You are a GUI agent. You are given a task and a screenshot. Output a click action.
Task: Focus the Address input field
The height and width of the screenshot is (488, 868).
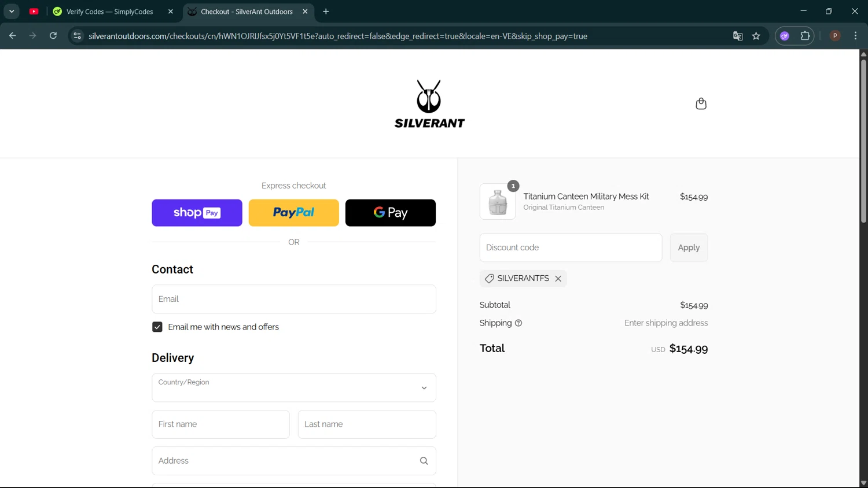(x=294, y=461)
